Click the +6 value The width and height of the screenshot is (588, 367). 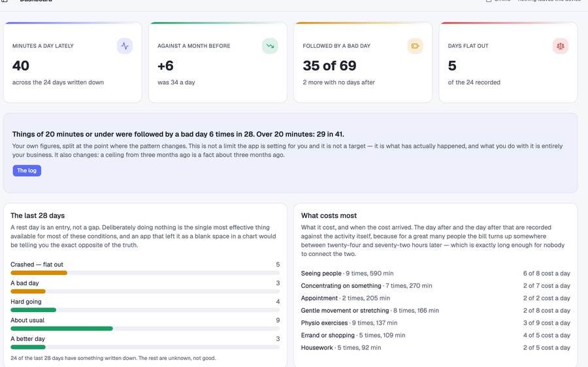tap(165, 65)
